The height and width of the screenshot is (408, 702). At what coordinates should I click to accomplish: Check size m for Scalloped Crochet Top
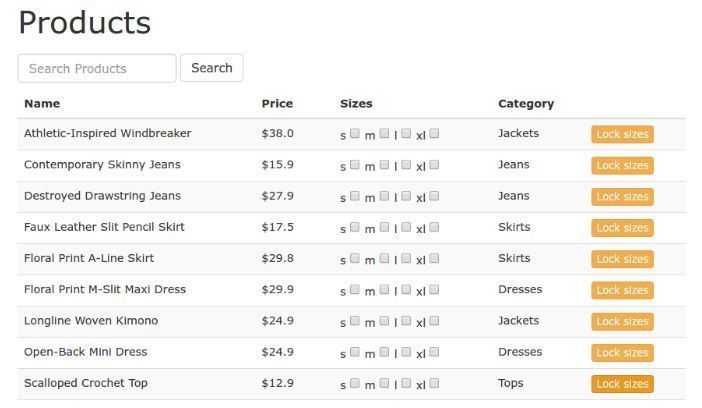click(384, 383)
